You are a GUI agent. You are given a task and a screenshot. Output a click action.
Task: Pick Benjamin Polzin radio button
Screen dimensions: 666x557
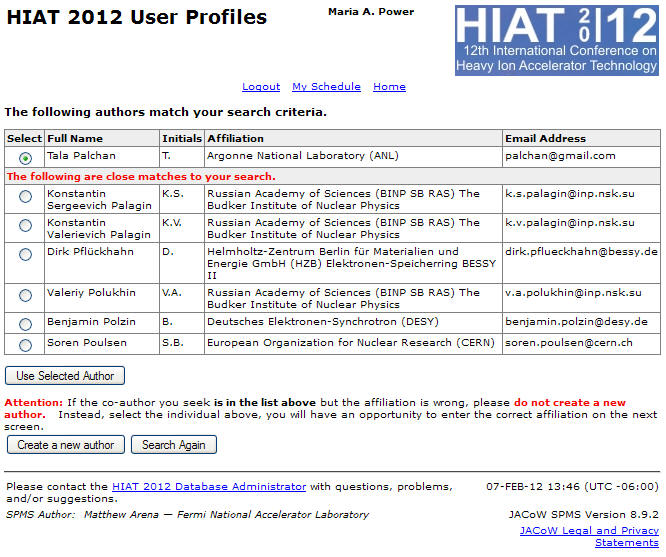pyautogui.click(x=25, y=325)
